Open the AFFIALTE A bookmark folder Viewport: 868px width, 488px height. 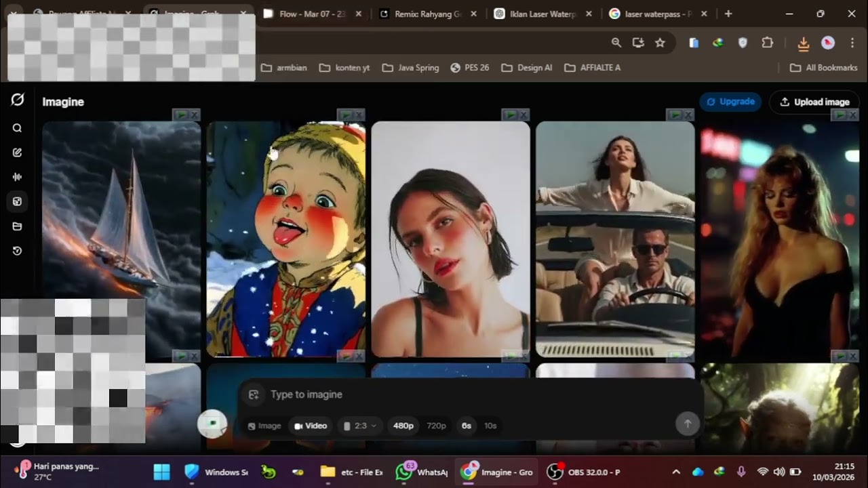pyautogui.click(x=593, y=68)
